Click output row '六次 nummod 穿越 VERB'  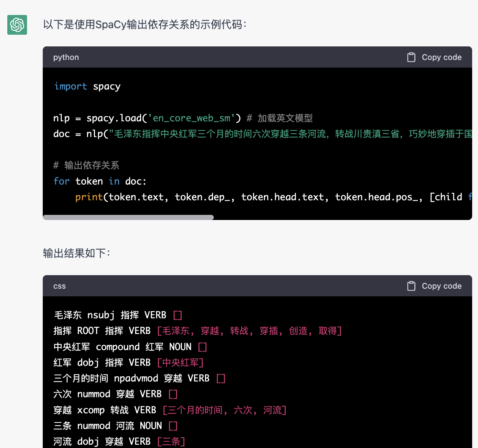click(x=115, y=394)
